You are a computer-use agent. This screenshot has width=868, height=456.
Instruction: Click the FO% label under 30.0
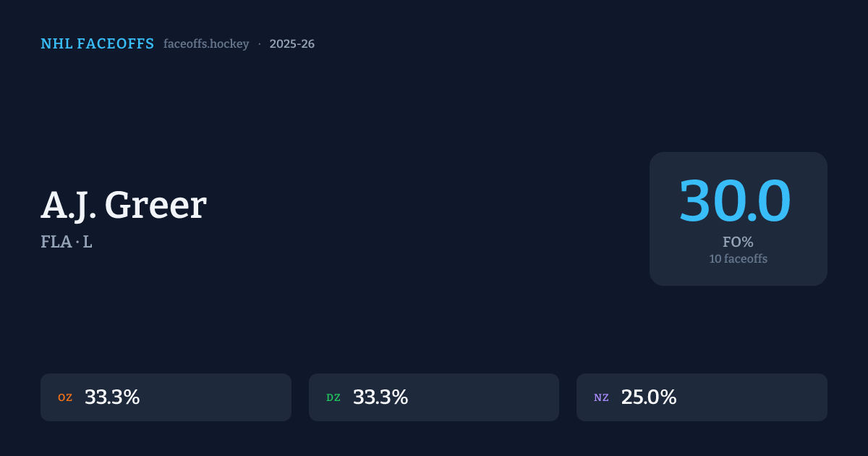[738, 242]
